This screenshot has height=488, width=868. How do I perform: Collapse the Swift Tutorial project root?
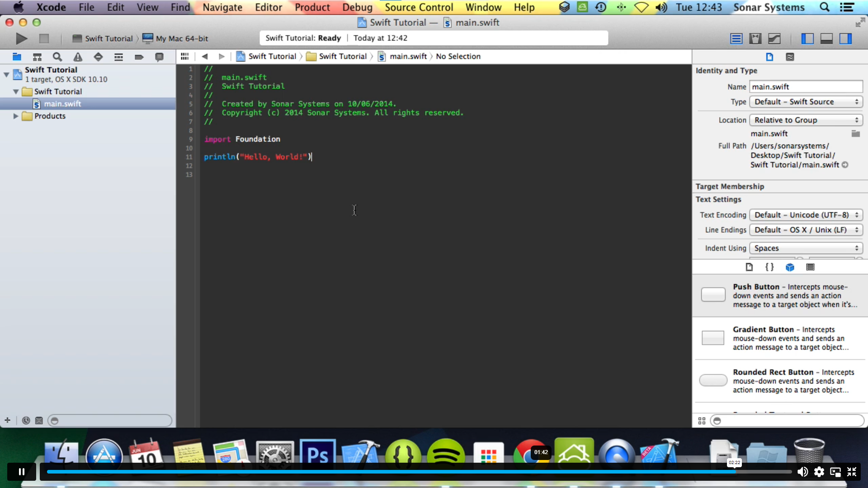tap(6, 74)
